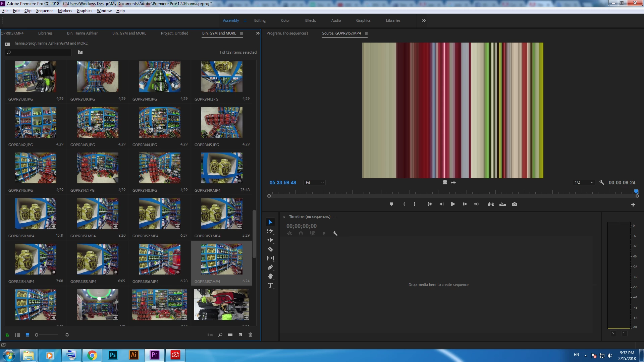
Task: Click the Export Frame camera icon
Action: 515,204
